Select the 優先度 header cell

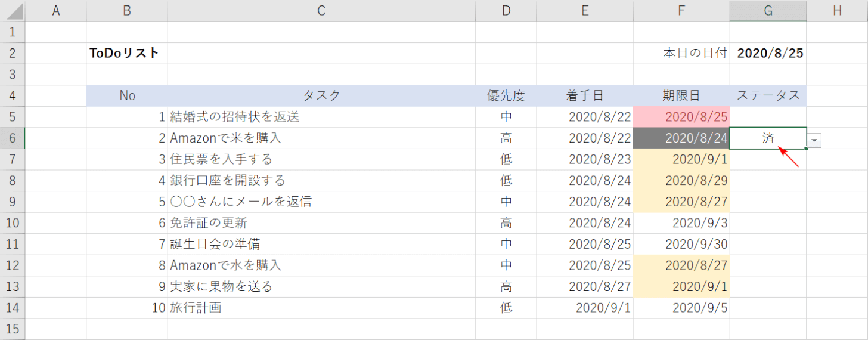pyautogui.click(x=506, y=95)
